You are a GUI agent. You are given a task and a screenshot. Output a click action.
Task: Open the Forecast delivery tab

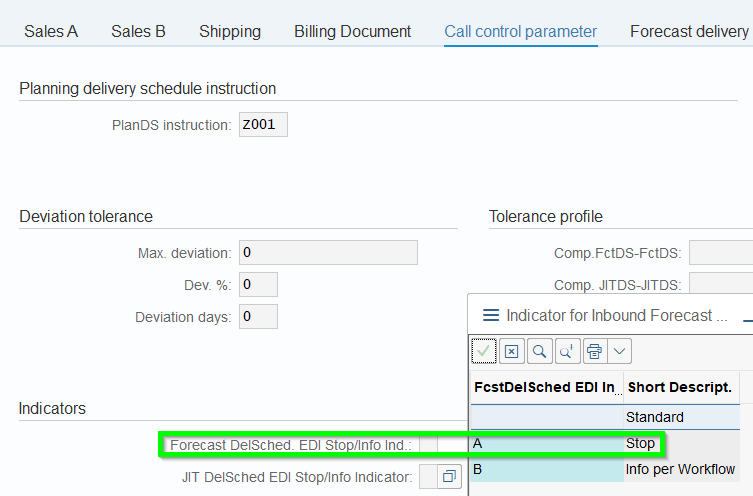689,31
